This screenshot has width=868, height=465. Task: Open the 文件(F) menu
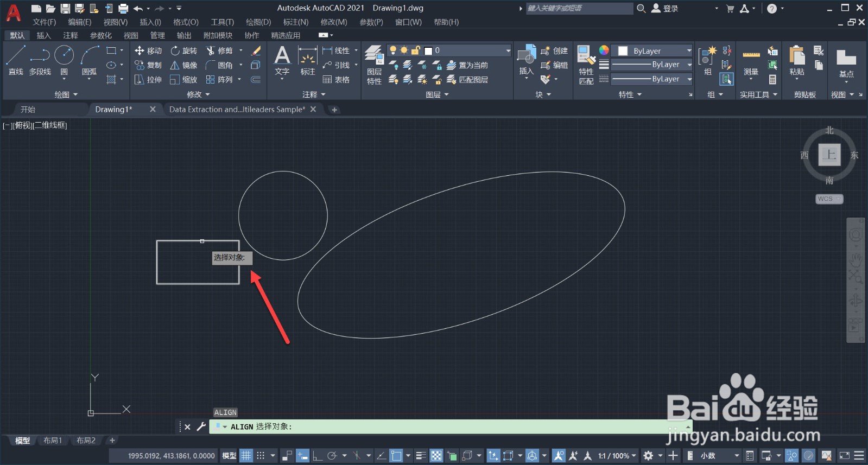coord(44,22)
